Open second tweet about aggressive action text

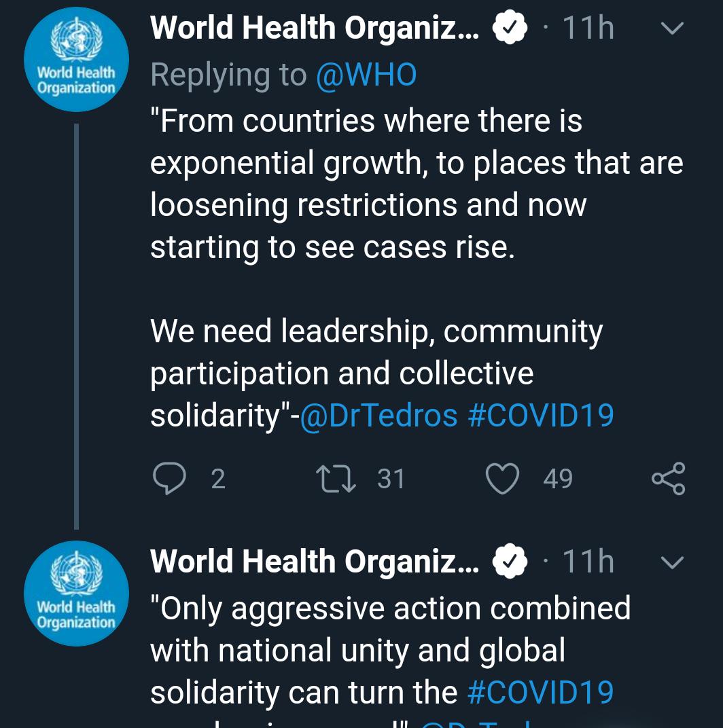(x=391, y=629)
